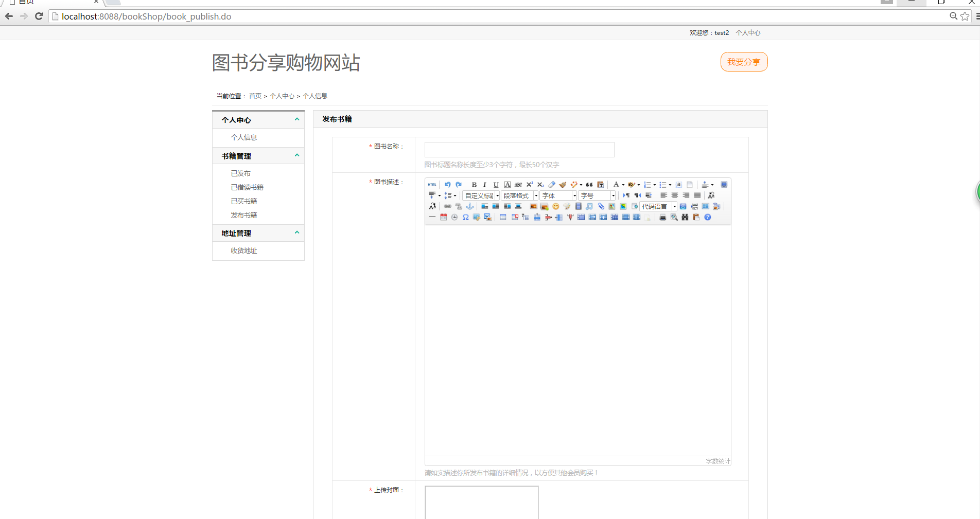Open the editor's insert table icon
This screenshot has width=980, height=519.
pyautogui.click(x=503, y=217)
